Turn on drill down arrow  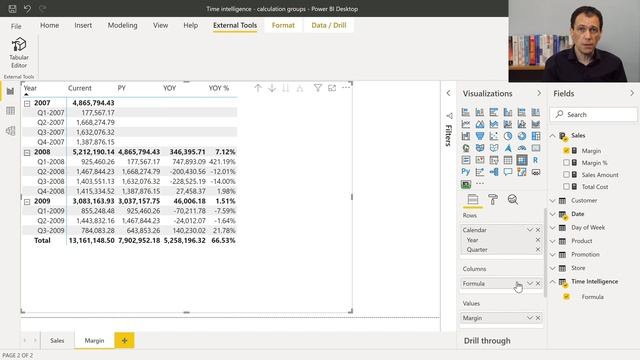point(272,88)
